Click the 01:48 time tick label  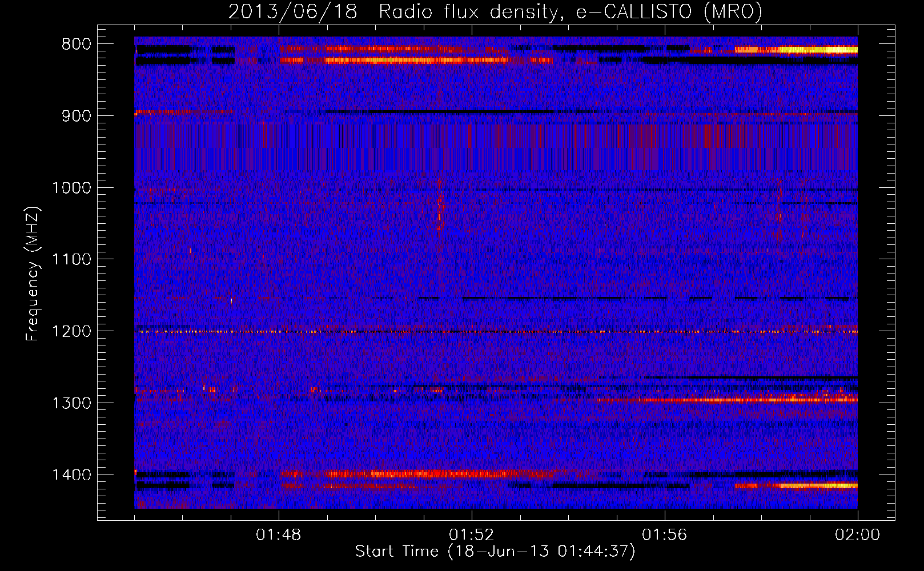279,535
